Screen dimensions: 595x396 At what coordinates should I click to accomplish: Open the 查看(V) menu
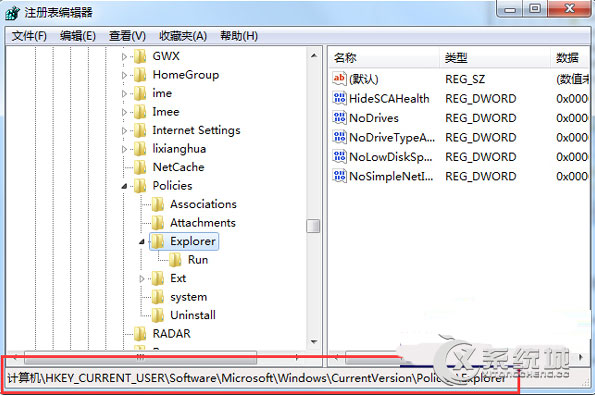[127, 36]
